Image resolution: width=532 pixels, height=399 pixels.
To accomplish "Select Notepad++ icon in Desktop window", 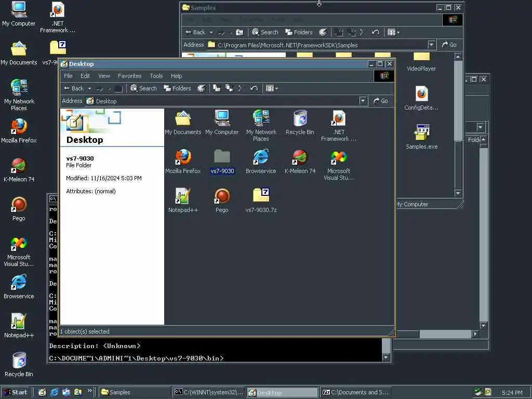I will click(183, 201).
